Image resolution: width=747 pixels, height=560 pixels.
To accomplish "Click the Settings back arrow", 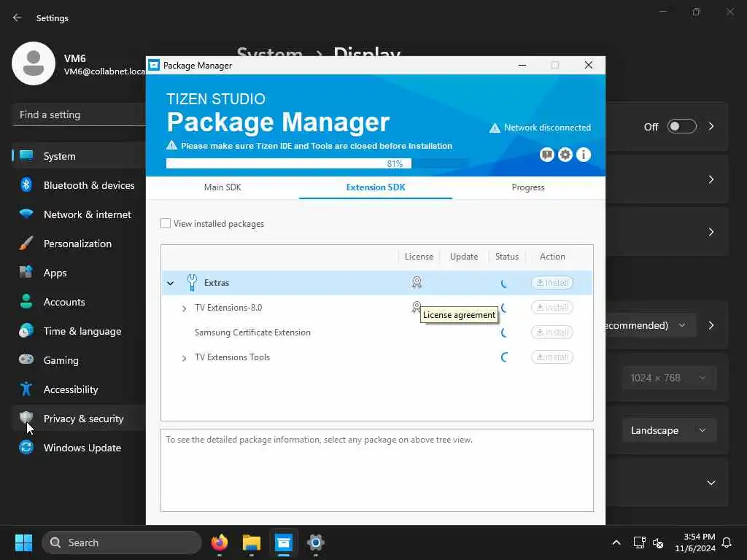I will tap(18, 17).
